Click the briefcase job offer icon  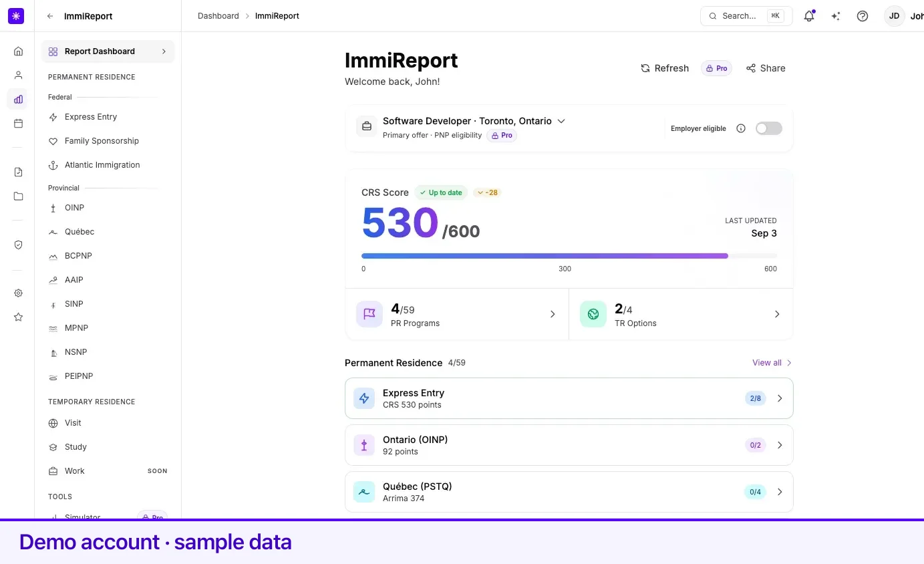366,126
